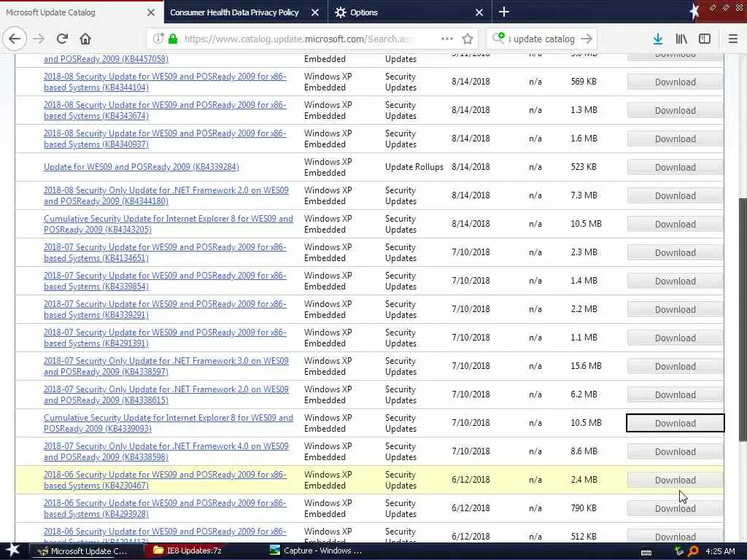The height and width of the screenshot is (560, 747).
Task: Click the orange magnifier tray icon
Action: click(x=693, y=551)
